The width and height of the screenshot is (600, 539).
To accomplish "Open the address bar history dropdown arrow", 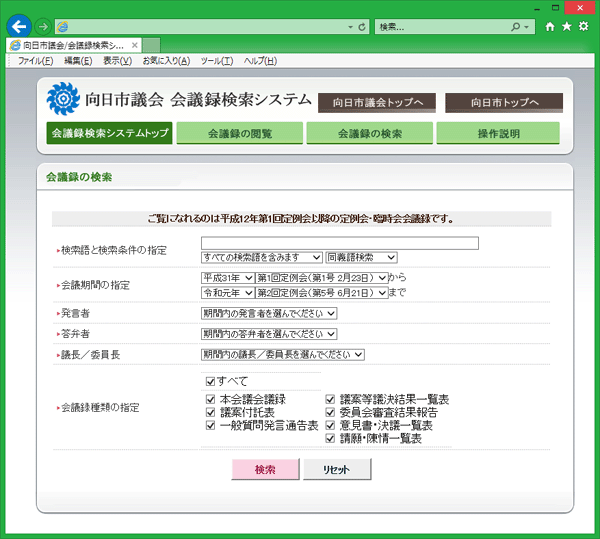I will 350,27.
